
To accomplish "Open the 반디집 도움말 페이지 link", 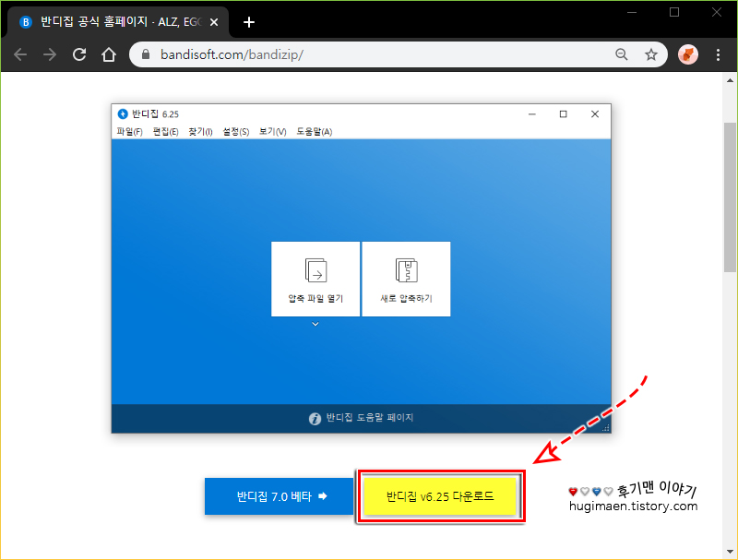I will pos(362,418).
